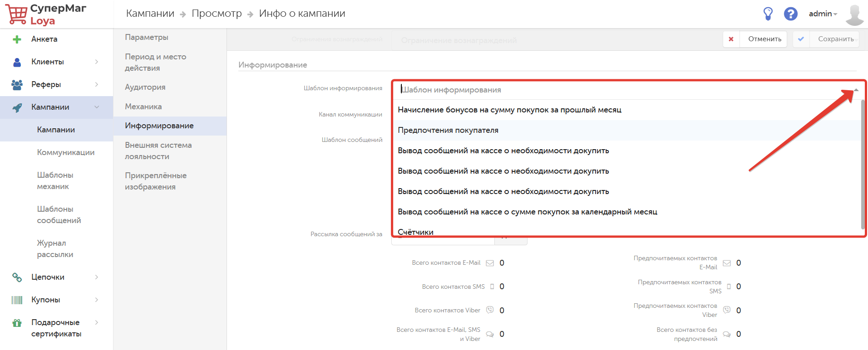Click the dropdown list vertical scrollbar

pos(862,163)
